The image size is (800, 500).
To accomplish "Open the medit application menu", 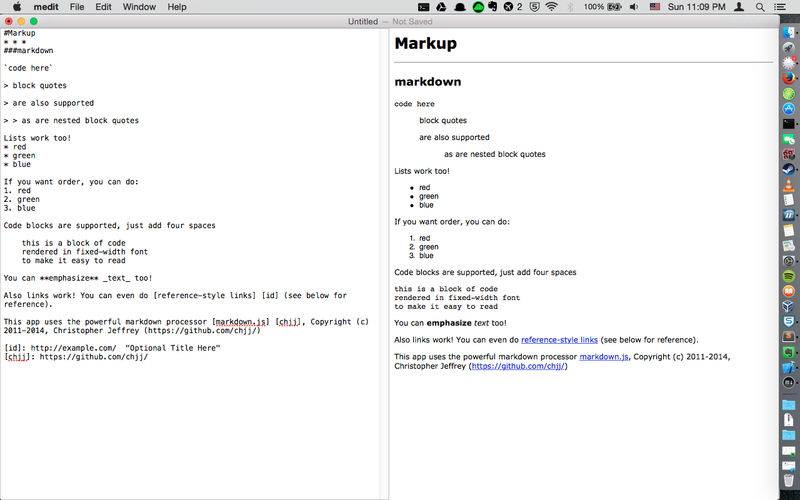I will 45,7.
